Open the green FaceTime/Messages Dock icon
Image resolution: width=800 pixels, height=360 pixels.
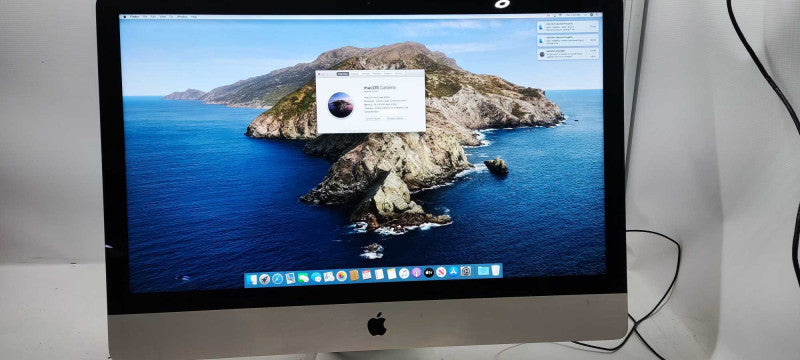point(303,278)
